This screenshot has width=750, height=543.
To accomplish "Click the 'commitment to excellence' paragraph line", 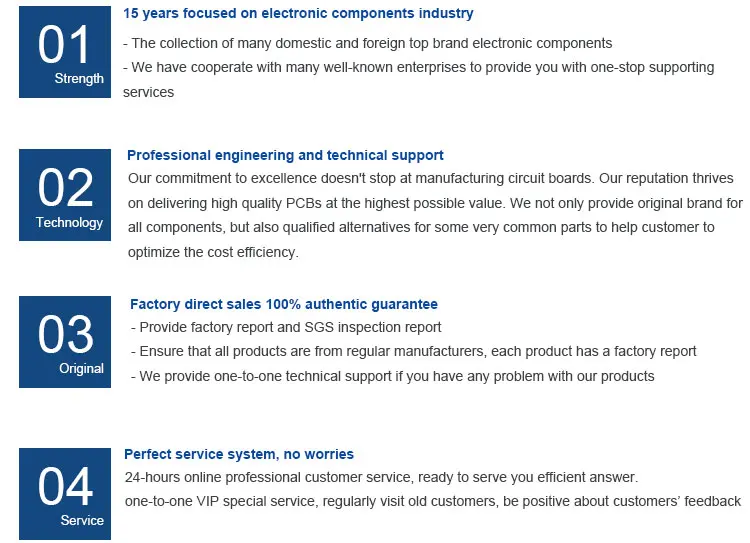I will coord(431,178).
